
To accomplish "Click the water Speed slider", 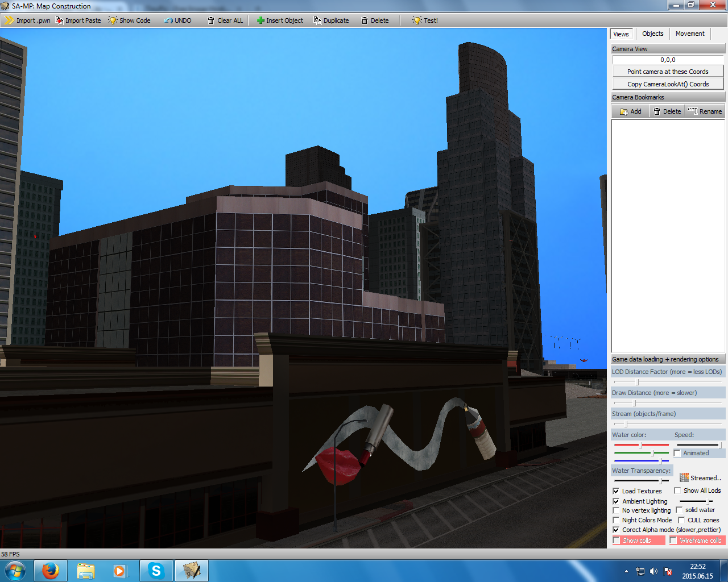I will click(x=699, y=445).
